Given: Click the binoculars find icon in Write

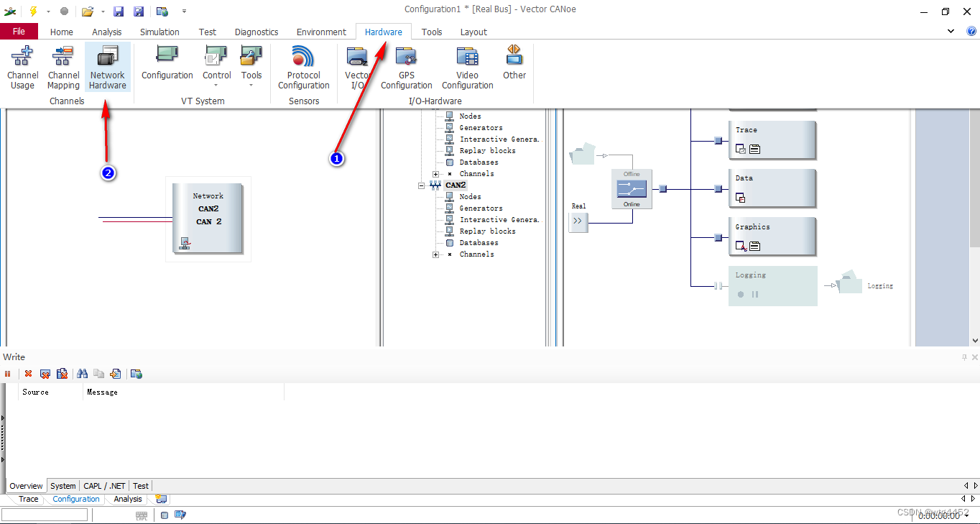Looking at the screenshot, I should click(82, 374).
